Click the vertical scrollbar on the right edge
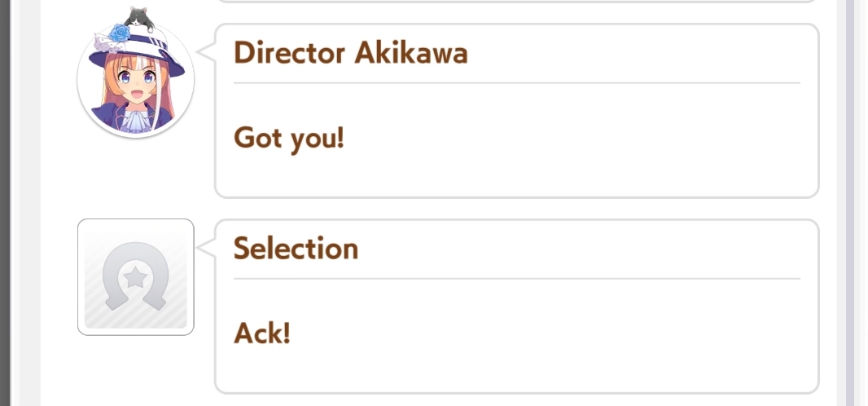The image size is (868, 406). (850, 203)
